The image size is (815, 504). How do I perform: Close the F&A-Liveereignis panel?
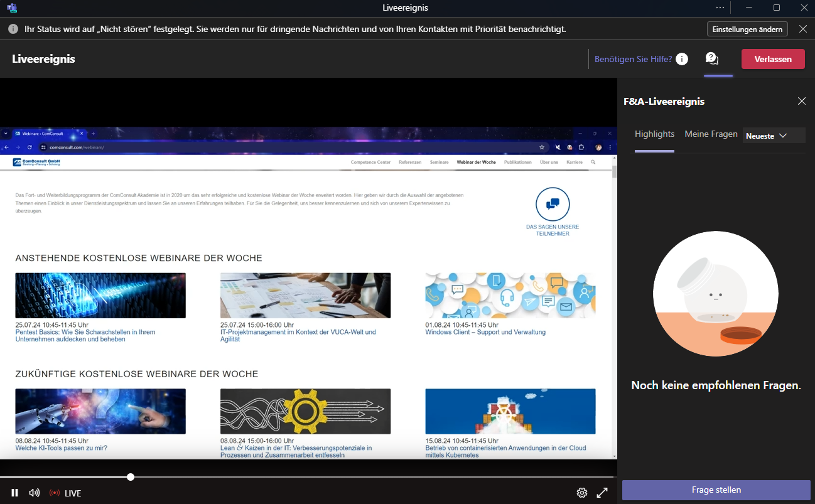tap(801, 101)
